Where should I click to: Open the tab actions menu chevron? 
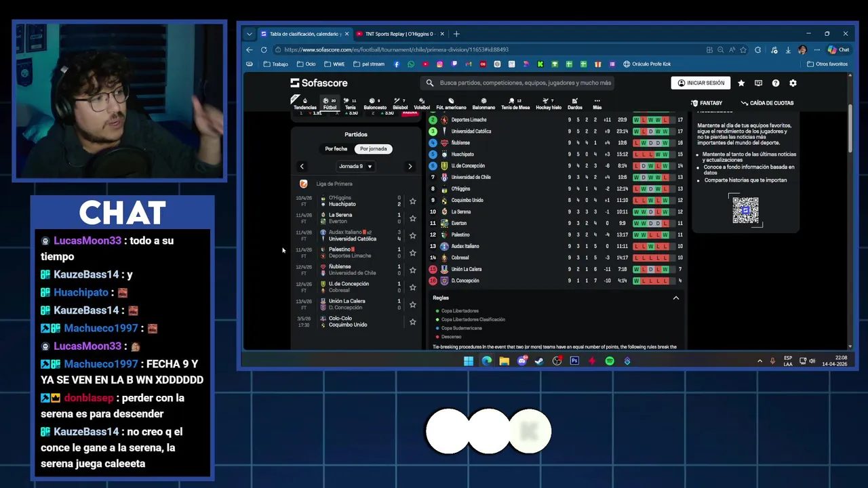[249, 34]
